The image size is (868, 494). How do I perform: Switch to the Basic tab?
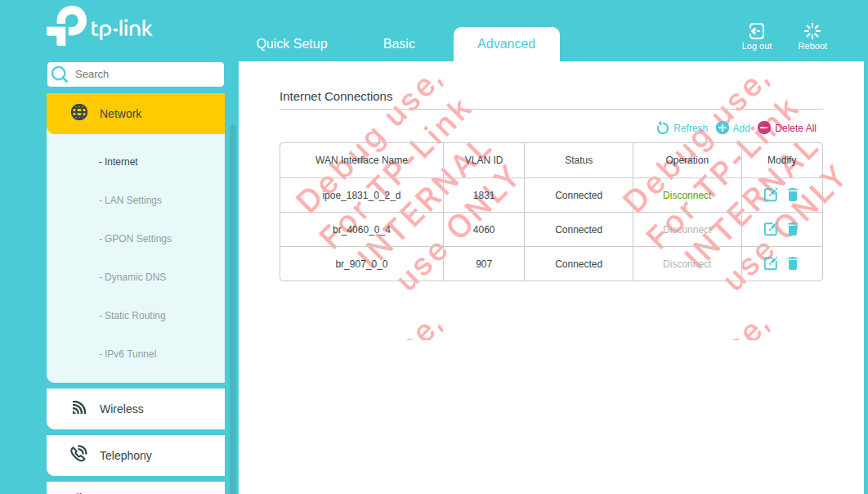[399, 44]
